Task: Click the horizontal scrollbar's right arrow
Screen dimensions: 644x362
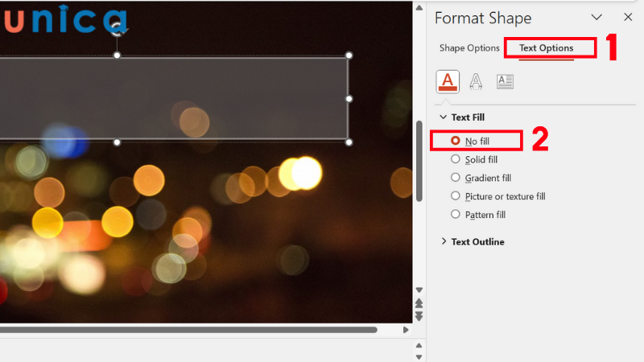Action: point(406,329)
